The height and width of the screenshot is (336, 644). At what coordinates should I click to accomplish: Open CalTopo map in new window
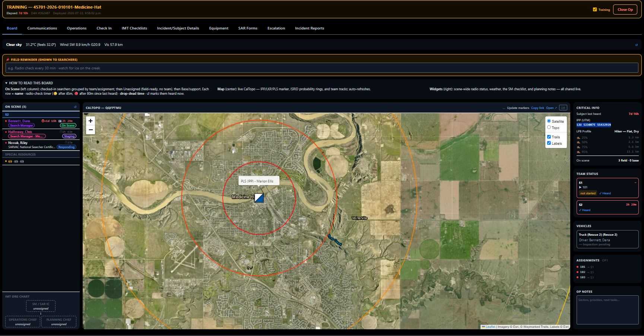(551, 108)
